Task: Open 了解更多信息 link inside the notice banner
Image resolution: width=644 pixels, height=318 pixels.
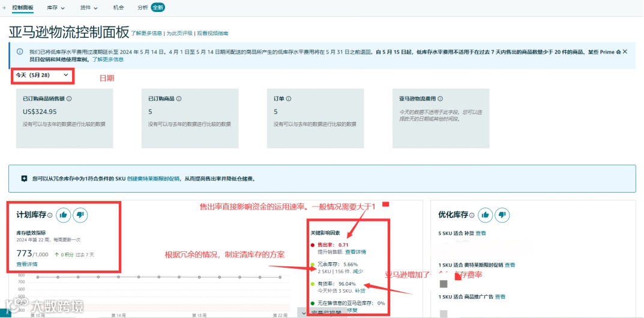Action: [x=107, y=59]
